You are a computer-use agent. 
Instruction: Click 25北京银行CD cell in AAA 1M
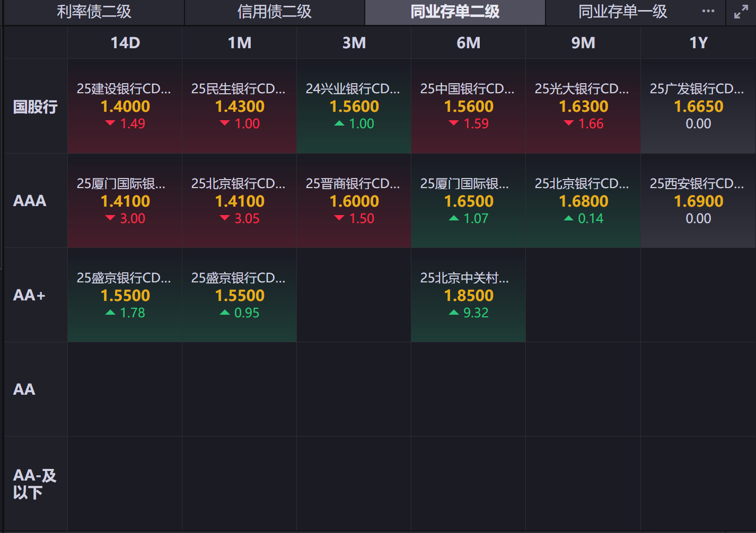tap(240, 201)
